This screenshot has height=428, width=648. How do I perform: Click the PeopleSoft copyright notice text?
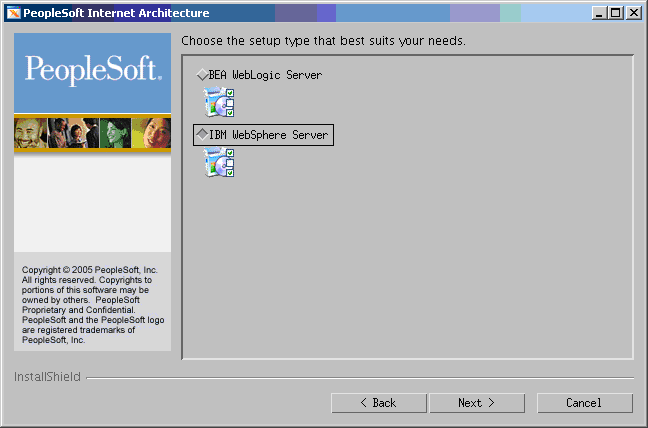(x=92, y=305)
